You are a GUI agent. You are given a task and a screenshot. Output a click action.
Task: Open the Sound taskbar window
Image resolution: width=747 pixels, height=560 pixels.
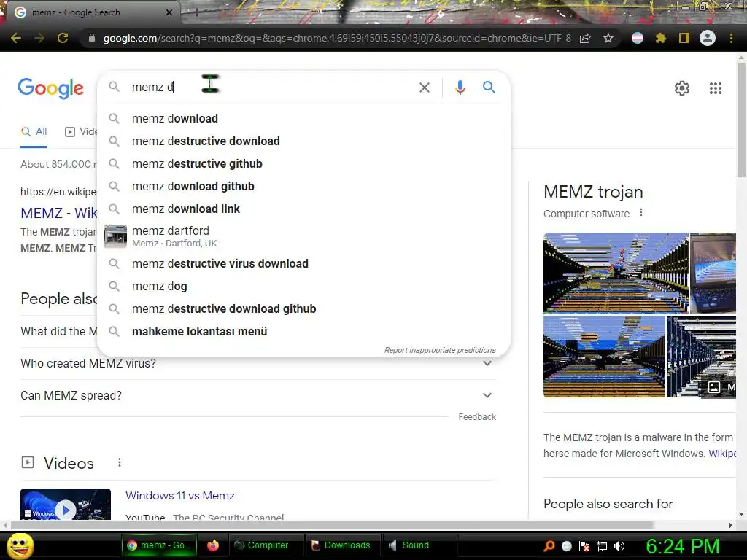coord(421,545)
